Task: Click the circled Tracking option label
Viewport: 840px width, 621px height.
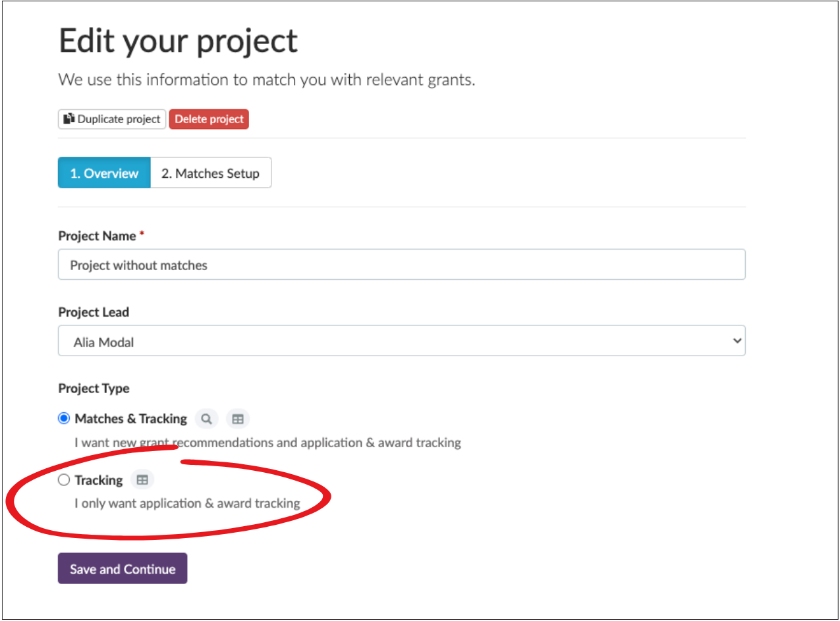Action: [x=99, y=479]
